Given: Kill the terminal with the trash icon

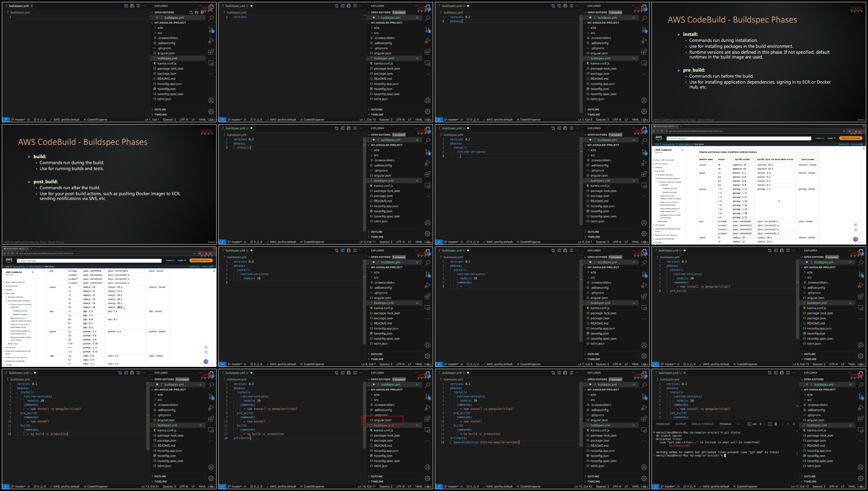Looking at the screenshot, I should 776,424.
